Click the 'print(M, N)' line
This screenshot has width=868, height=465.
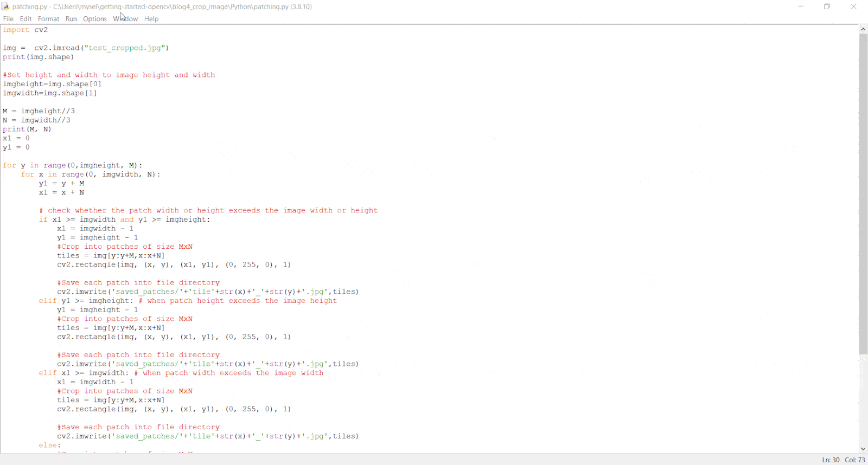coord(27,129)
